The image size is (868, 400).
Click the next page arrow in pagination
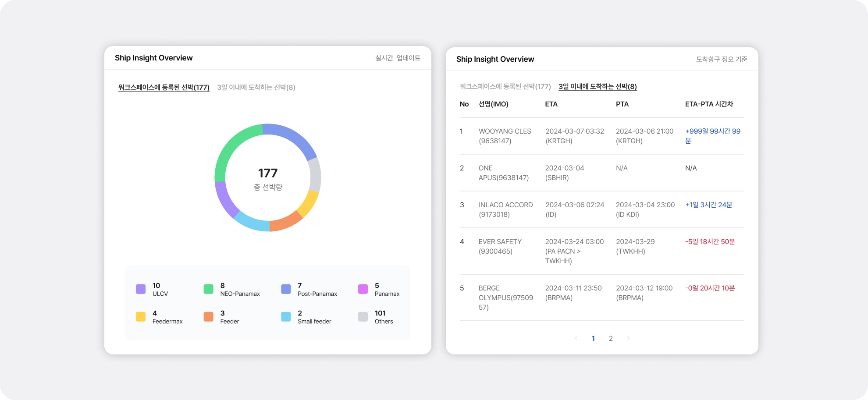coord(628,338)
